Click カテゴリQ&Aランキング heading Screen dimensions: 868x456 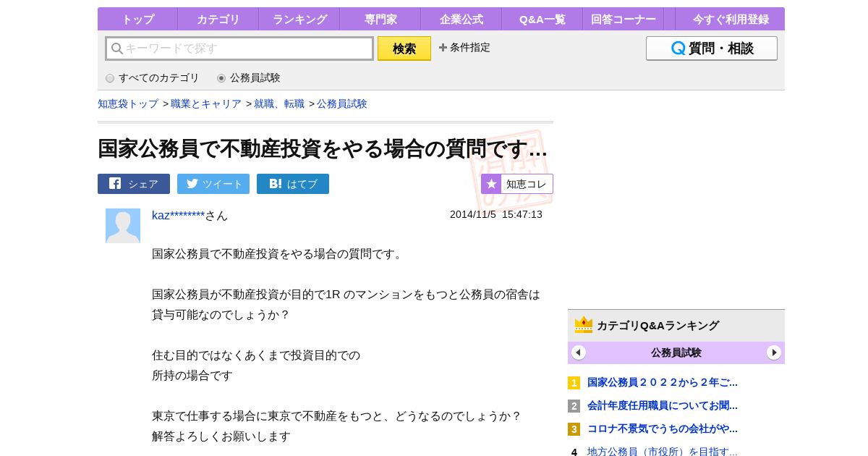[658, 325]
